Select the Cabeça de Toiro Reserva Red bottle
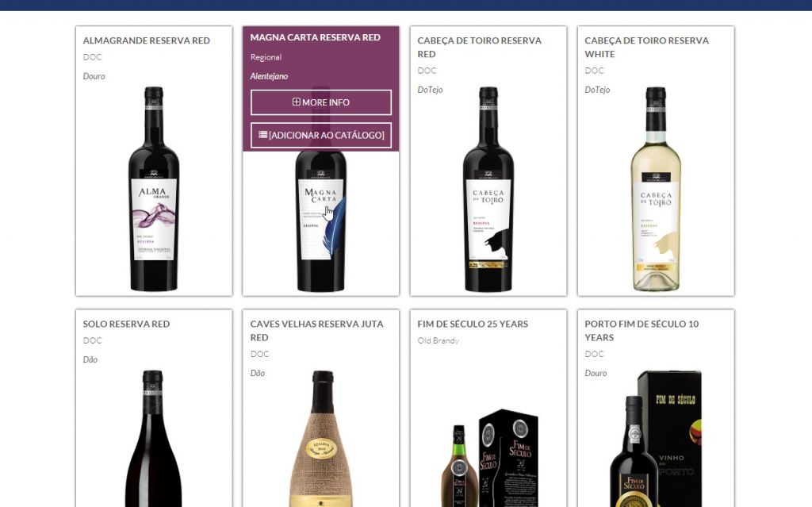Screen dimensions: 812x507 tap(488, 189)
